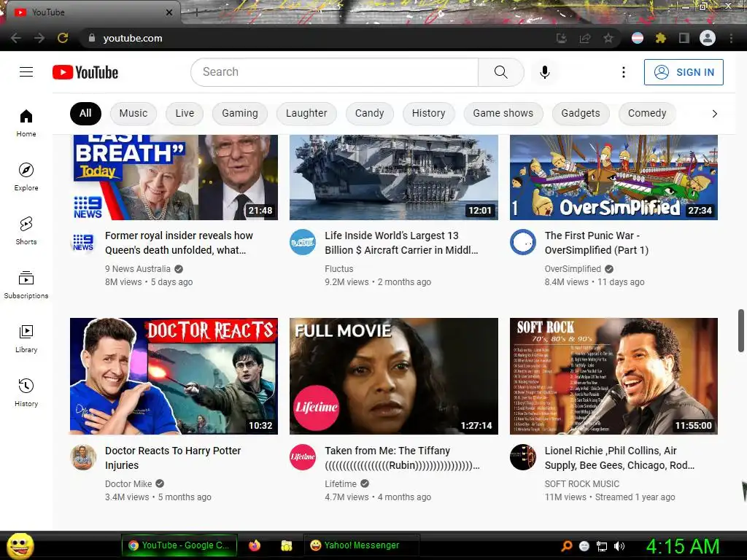This screenshot has width=747, height=560.
Task: Select the History category chip
Action: 429,113
